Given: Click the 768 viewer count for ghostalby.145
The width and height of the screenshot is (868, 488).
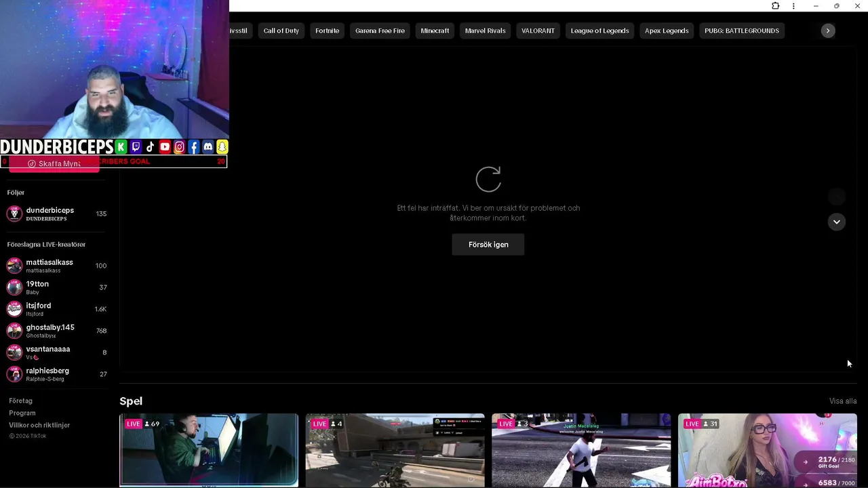Looking at the screenshot, I should [x=101, y=331].
